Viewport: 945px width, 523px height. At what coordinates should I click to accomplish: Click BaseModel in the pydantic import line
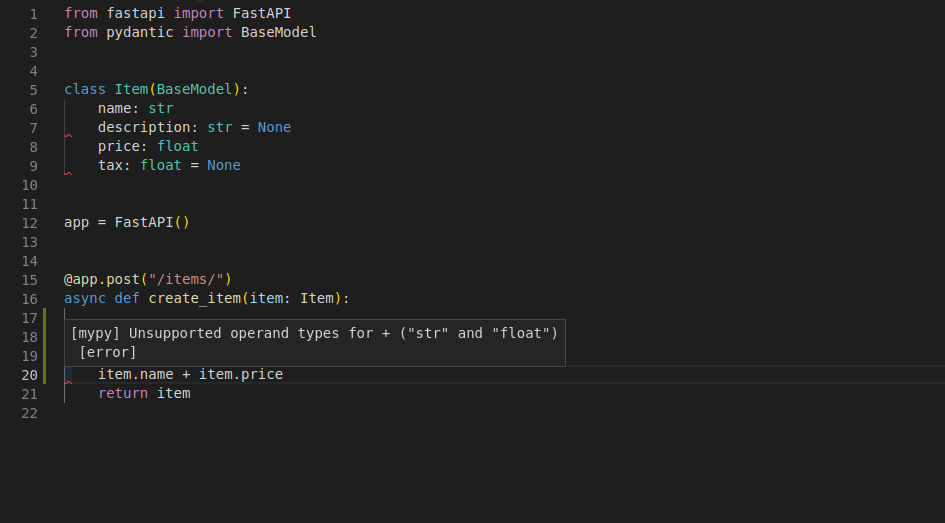[278, 32]
